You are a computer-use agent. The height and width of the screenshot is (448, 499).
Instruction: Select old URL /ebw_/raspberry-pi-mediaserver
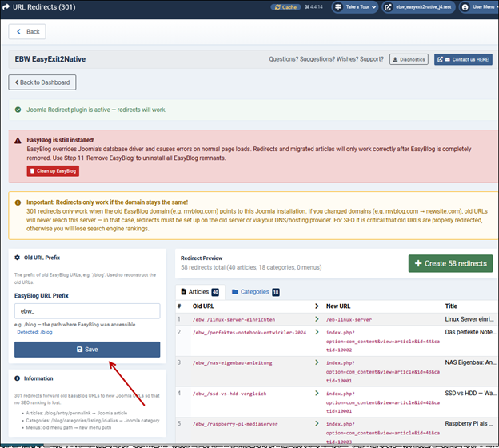235,424
